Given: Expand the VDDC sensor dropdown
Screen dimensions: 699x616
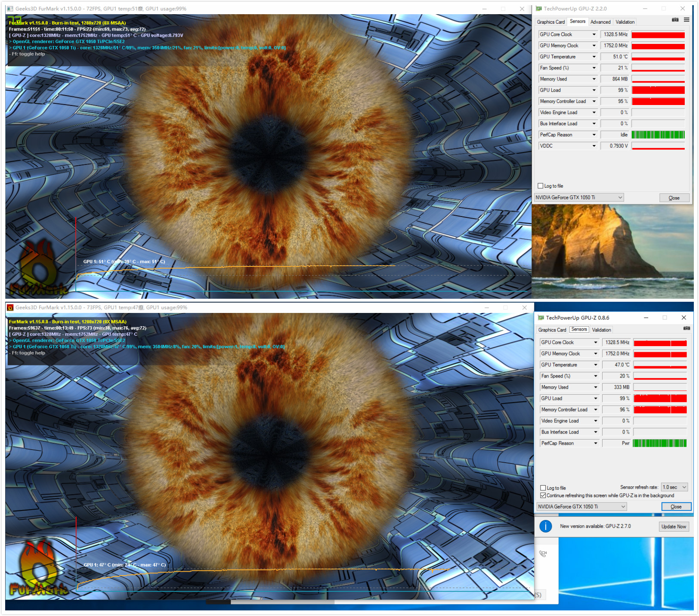Looking at the screenshot, I should pyautogui.click(x=594, y=146).
